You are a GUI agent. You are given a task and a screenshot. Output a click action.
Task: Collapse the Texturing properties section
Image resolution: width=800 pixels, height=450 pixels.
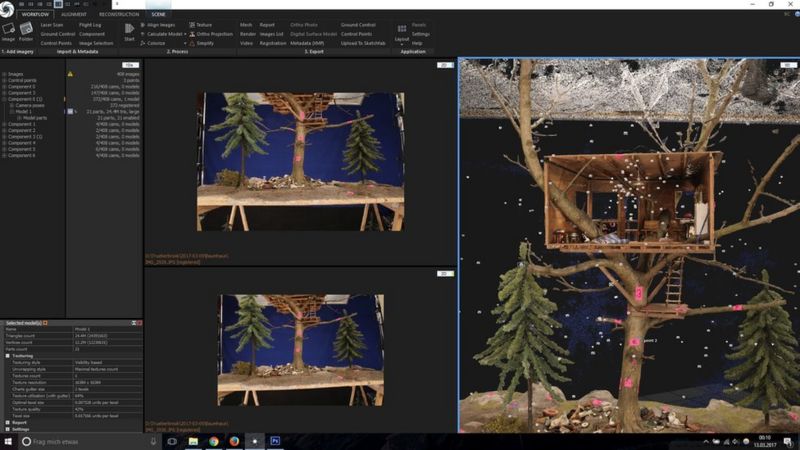pyautogui.click(x=8, y=355)
